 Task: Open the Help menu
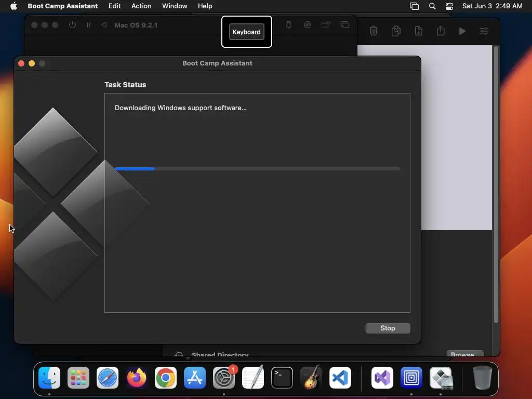coord(205,6)
